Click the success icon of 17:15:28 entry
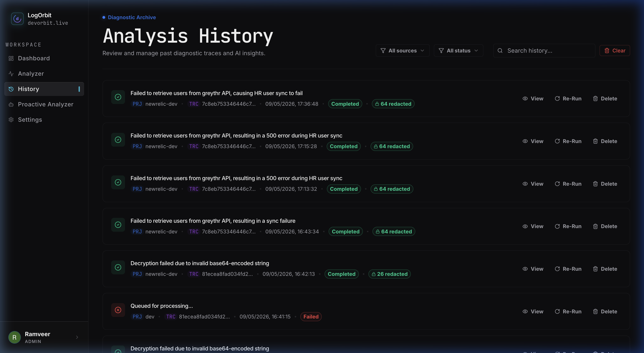 (x=118, y=140)
